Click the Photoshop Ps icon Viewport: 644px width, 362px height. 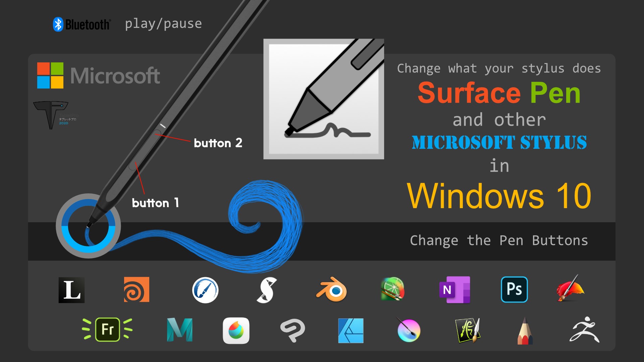[514, 289]
